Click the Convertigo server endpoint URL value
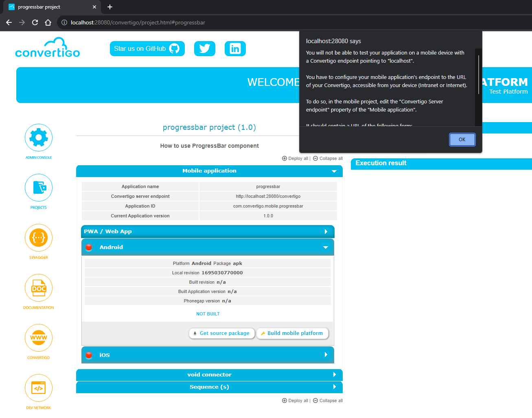Image resolution: width=532 pixels, height=418 pixels. [268, 196]
